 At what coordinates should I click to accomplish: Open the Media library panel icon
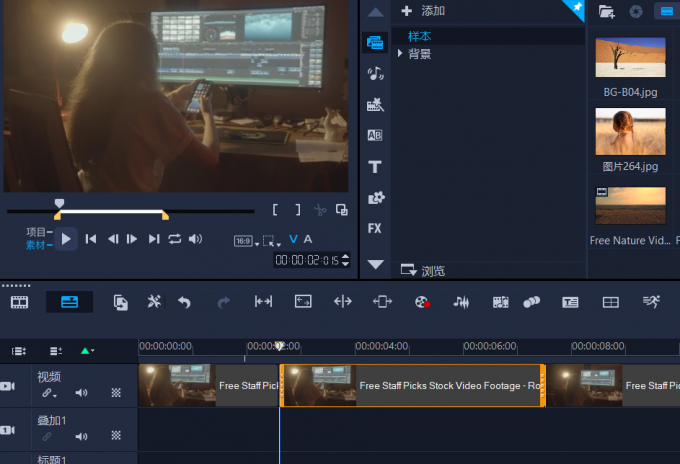375,42
